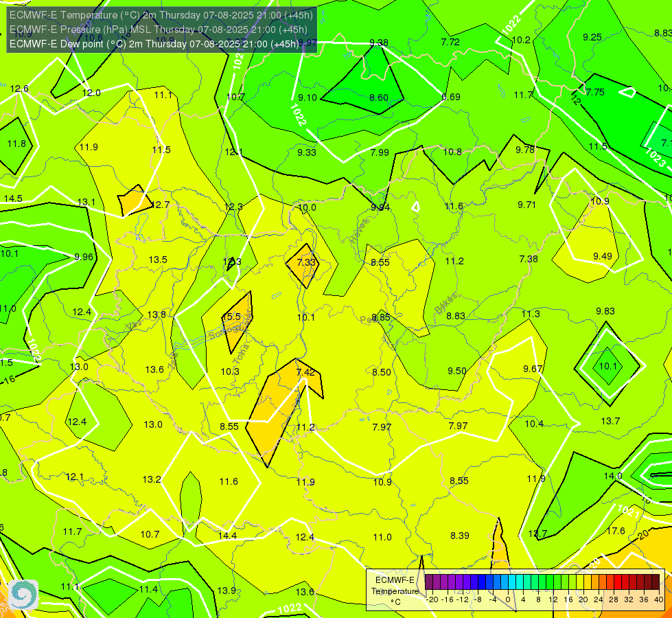Click the 13.2 value
Viewport: 672px width, 618px height.
(152, 479)
